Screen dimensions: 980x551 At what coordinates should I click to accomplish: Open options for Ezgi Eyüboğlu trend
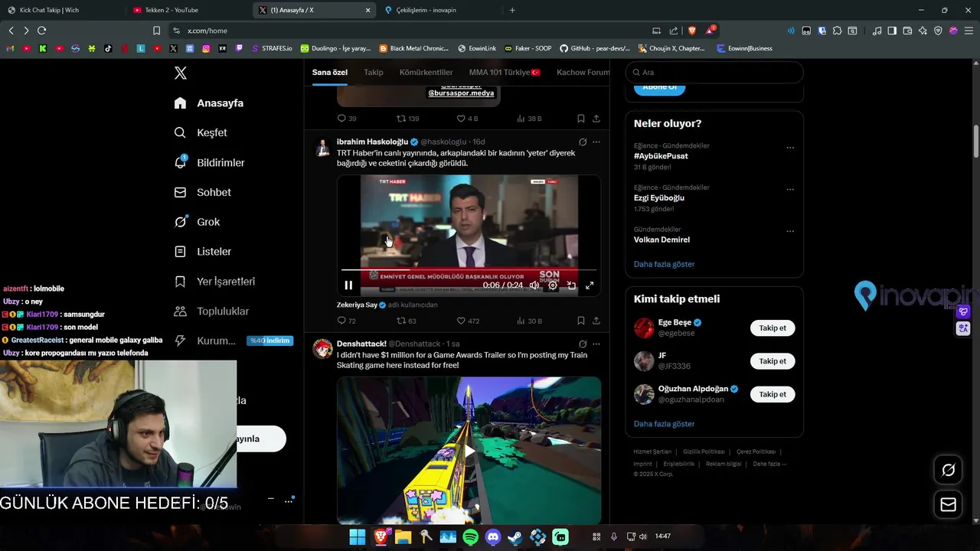click(x=790, y=190)
